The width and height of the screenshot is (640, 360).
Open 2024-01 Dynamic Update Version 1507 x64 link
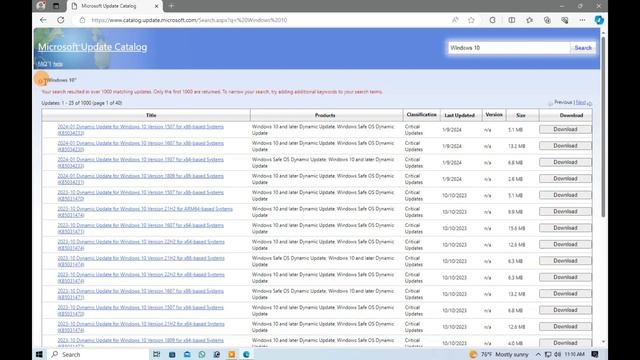click(x=140, y=162)
